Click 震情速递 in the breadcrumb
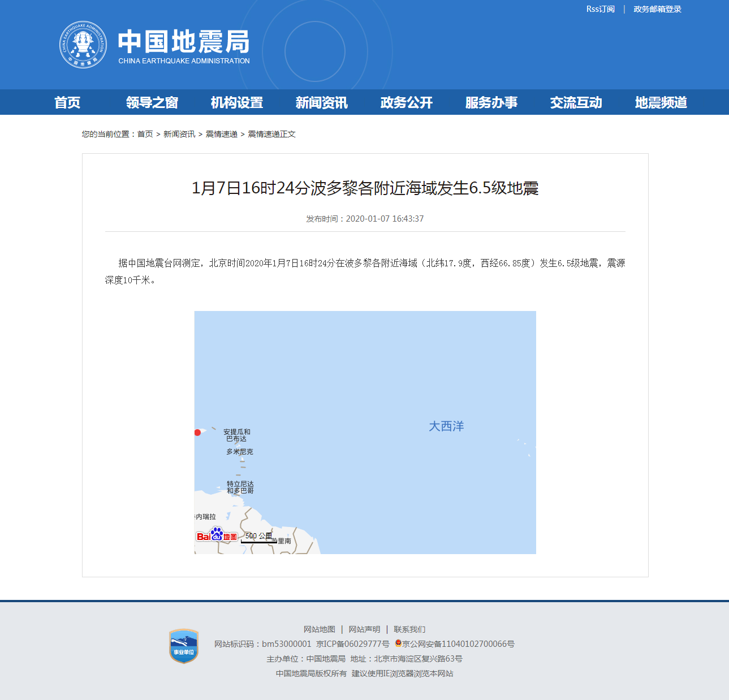This screenshot has width=729, height=700. pyautogui.click(x=221, y=134)
